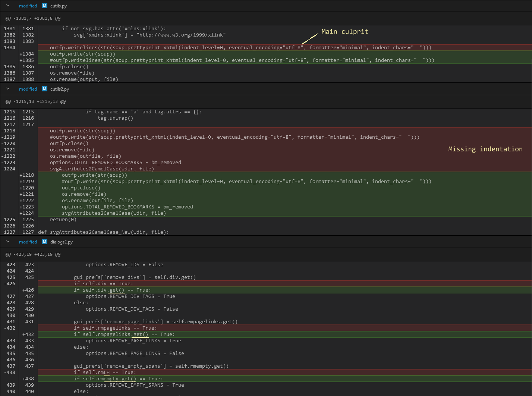Click removed line number -432
This screenshot has height=396, width=532.
pyautogui.click(x=10, y=328)
